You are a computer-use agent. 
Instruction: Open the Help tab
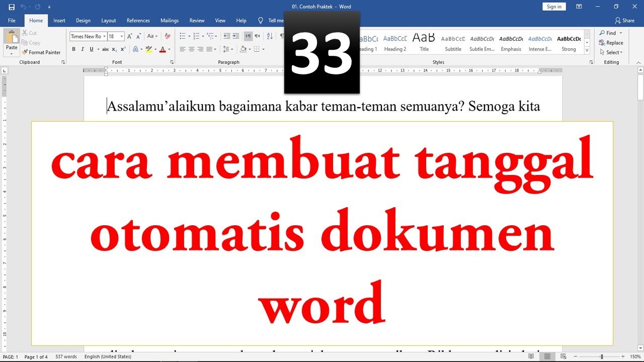point(241,21)
